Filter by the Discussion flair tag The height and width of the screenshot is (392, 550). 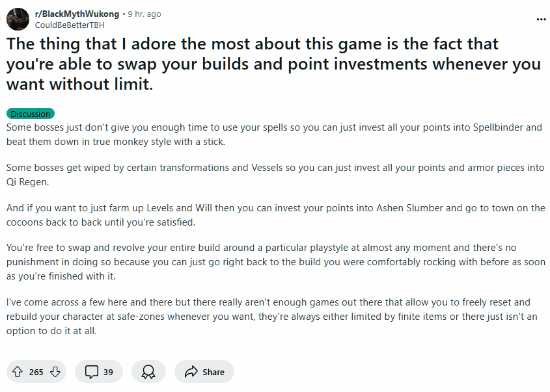(31, 114)
